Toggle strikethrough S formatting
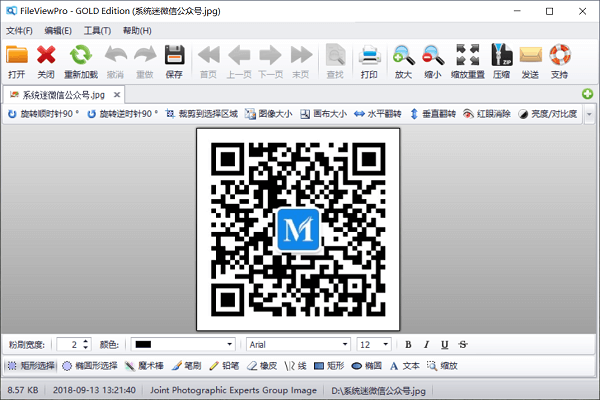This screenshot has height=400, width=600. (x=463, y=344)
